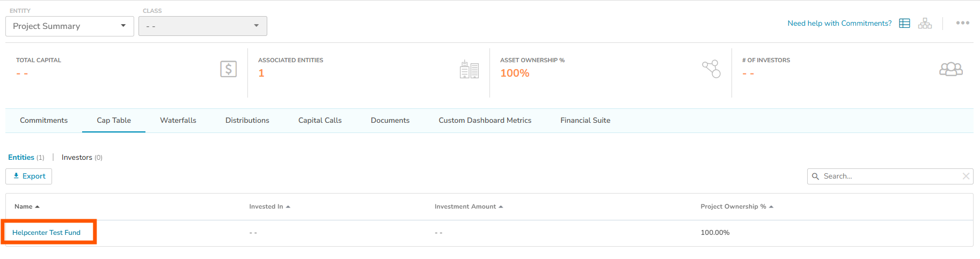This screenshot has width=980, height=259.
Task: Open the Entity Project Summary dropdown
Action: 69,26
